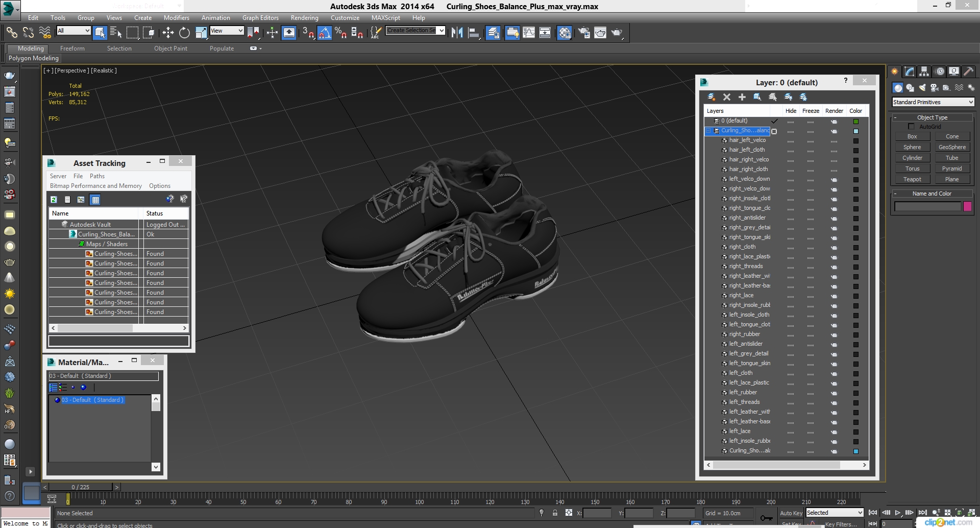Click the magenta object color swatch
Screen dimensions: 980x528
(967, 206)
